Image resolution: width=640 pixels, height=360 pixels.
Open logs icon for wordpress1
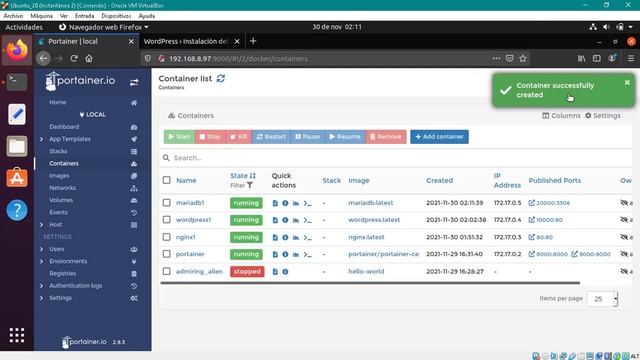point(275,220)
